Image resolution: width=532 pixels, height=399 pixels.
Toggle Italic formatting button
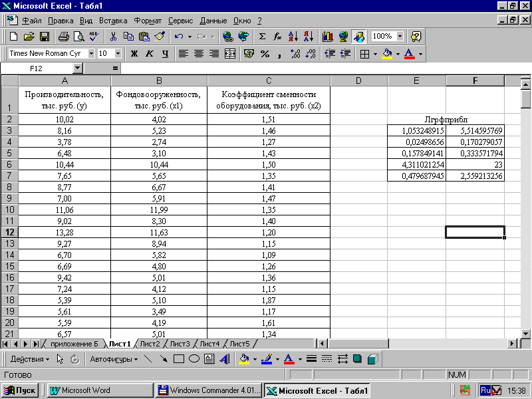click(x=150, y=54)
